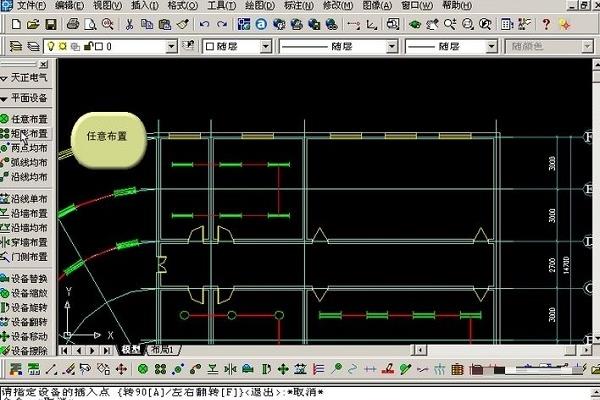
Task: Click the Paste clipboard icon
Action: (165, 24)
